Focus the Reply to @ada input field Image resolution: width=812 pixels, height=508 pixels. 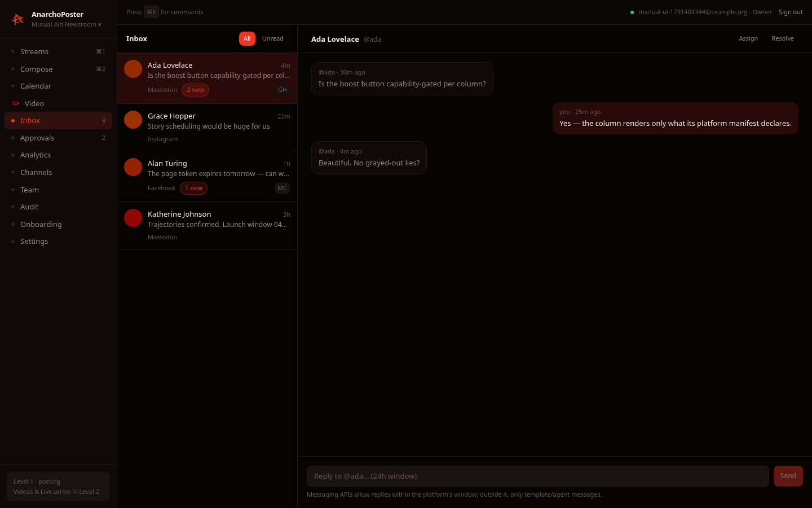[x=538, y=476]
